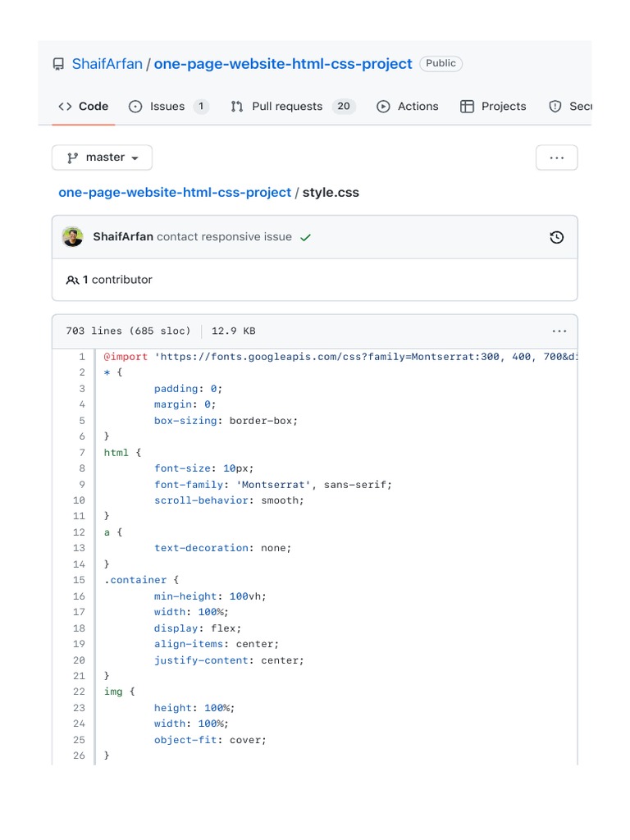The height and width of the screenshot is (840, 630).
Task: Open one-page-website-html-css-project repository title link
Action: point(283,64)
